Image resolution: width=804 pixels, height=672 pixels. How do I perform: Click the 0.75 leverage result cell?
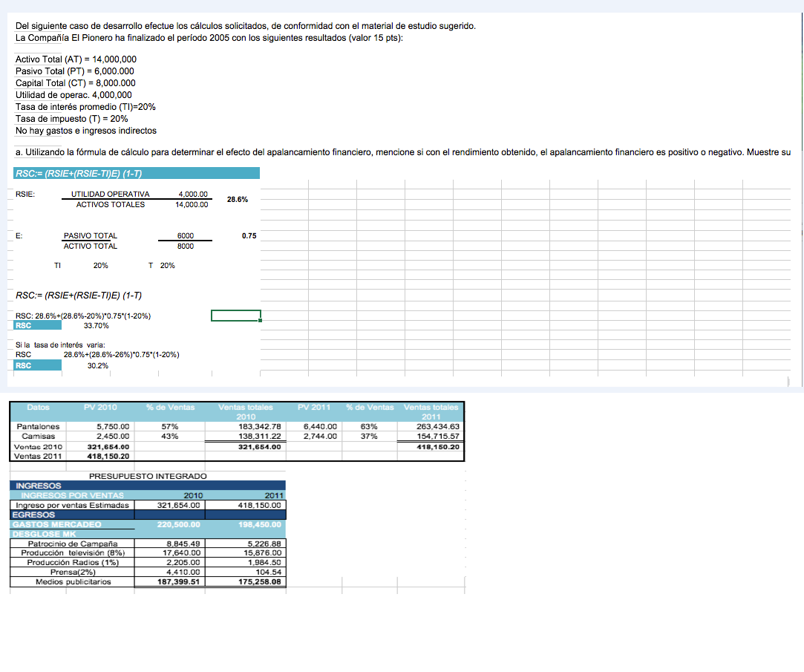click(249, 235)
